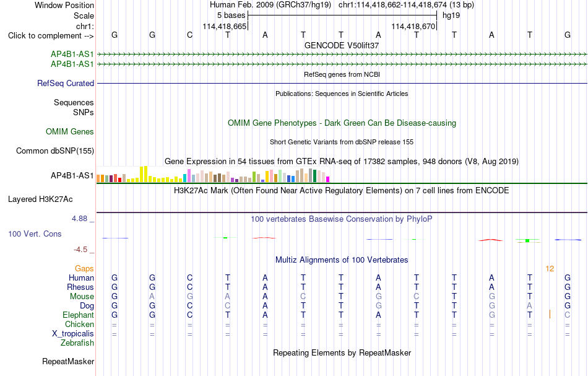Click the Chicken alignment row label
This screenshot has width=588, height=376.
(x=79, y=325)
